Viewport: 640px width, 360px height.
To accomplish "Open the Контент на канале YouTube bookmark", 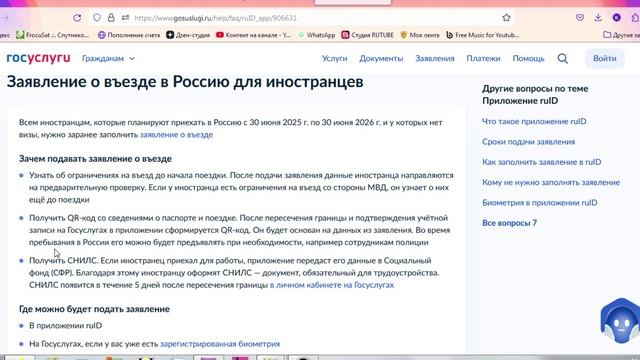I will [x=253, y=35].
